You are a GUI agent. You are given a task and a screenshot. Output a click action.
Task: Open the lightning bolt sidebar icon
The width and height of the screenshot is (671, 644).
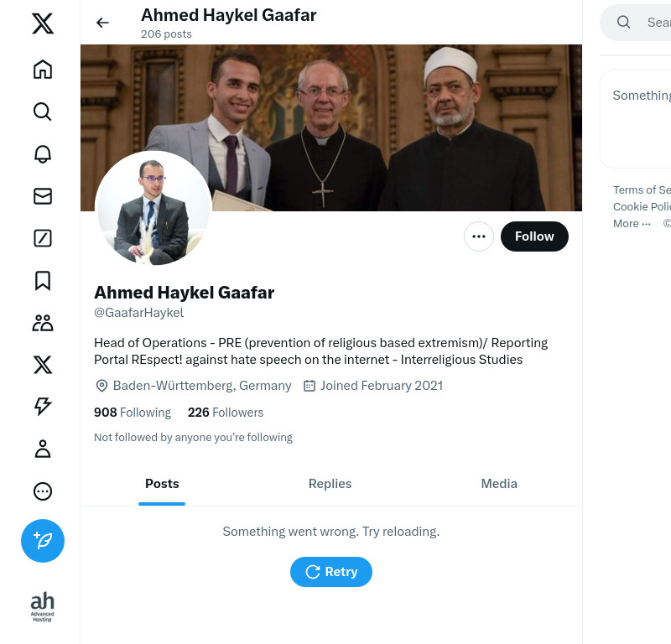[x=43, y=407]
